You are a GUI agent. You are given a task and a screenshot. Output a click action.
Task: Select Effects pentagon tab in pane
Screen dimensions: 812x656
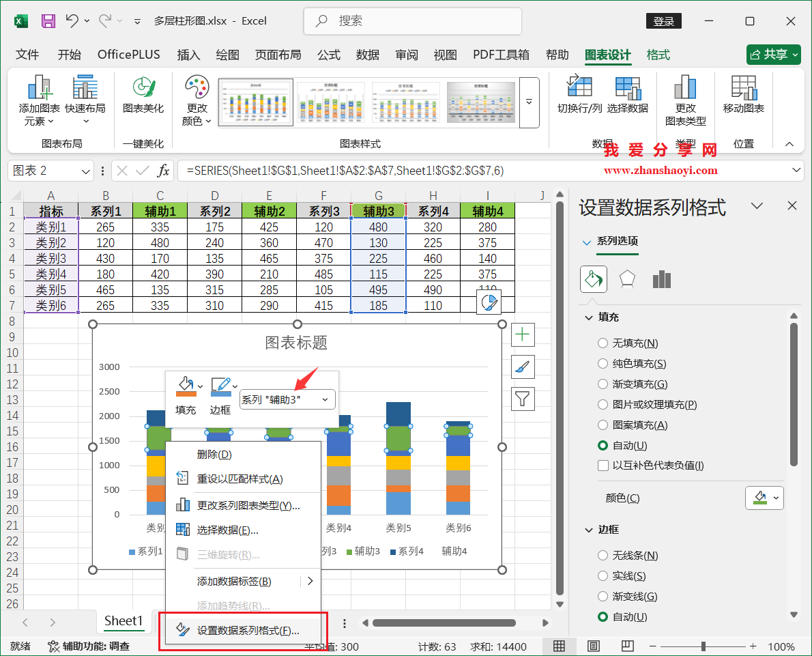[x=627, y=279]
